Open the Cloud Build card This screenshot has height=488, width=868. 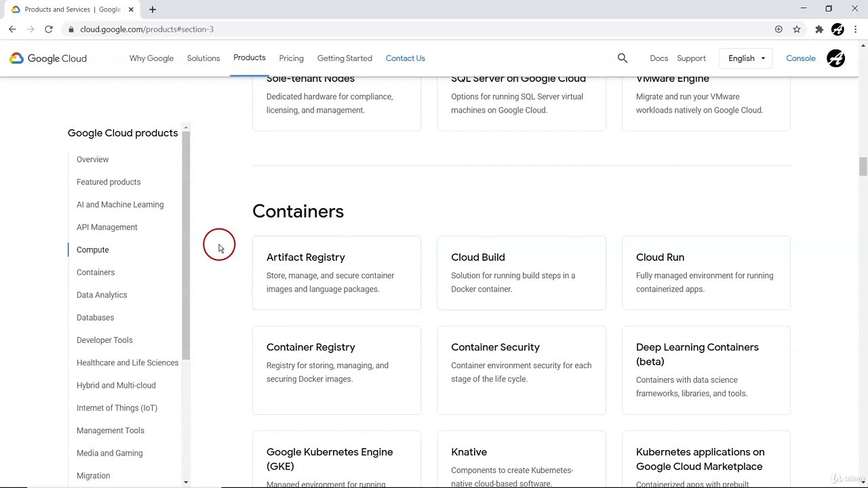521,273
